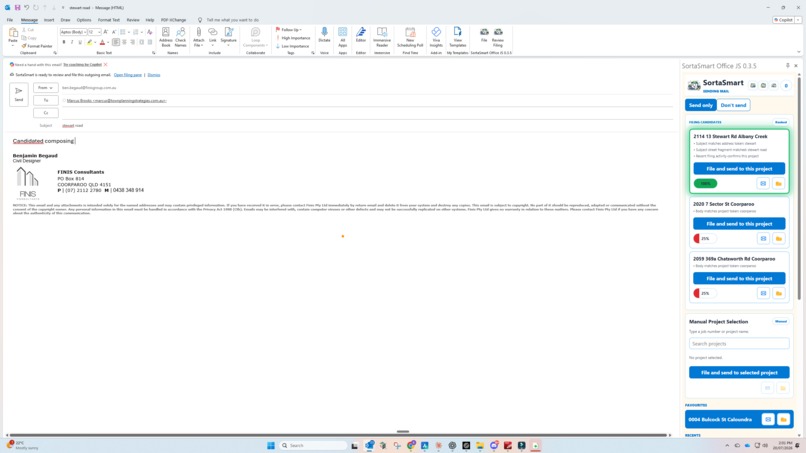Switch to the Options tab
This screenshot has height=453, width=806.
tap(84, 20)
